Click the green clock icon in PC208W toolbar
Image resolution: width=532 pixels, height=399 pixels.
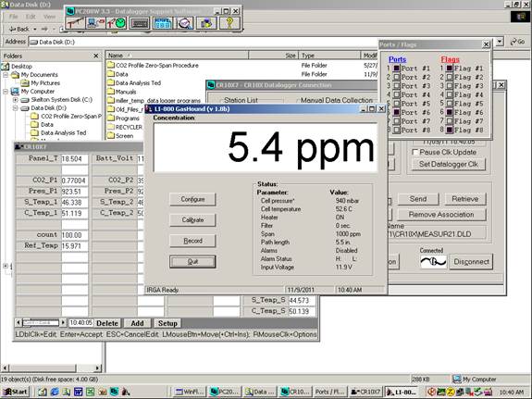[x=117, y=23]
